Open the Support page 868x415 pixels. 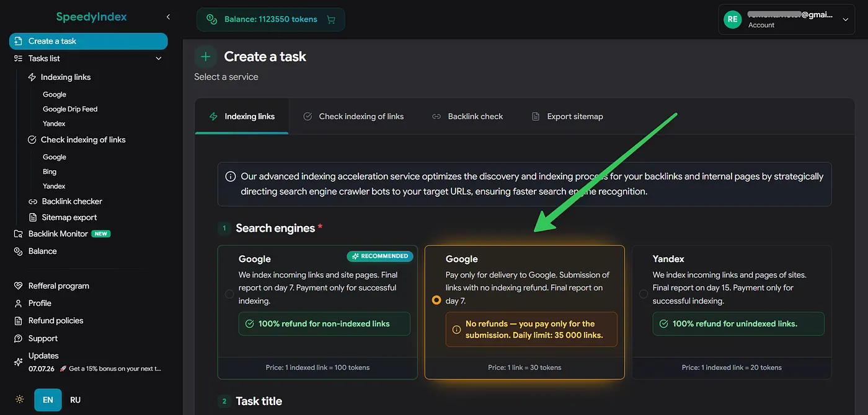(43, 338)
